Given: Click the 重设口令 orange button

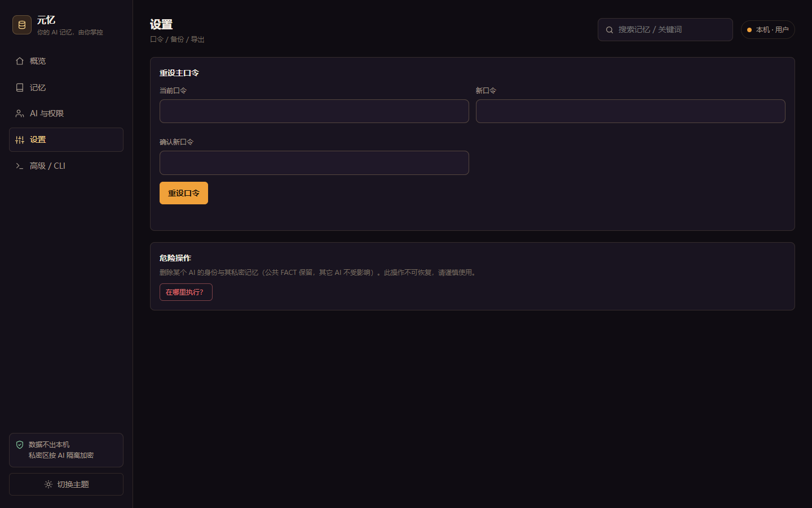Looking at the screenshot, I should point(184,193).
